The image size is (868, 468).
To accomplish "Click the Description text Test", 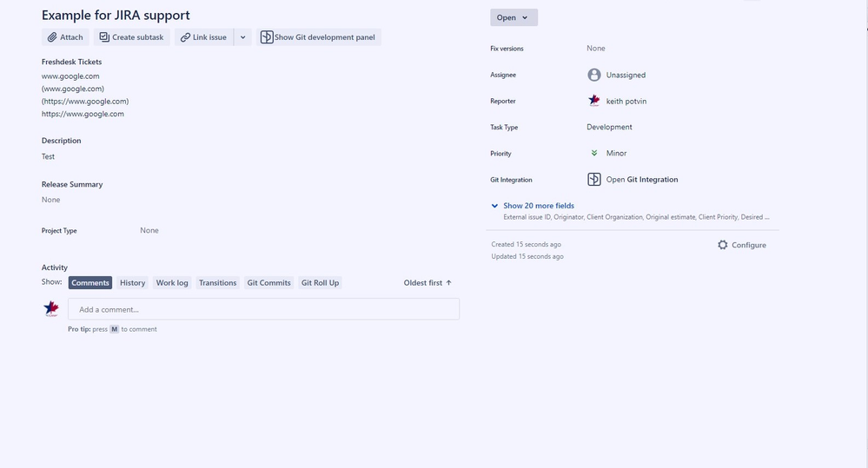I will click(x=48, y=156).
